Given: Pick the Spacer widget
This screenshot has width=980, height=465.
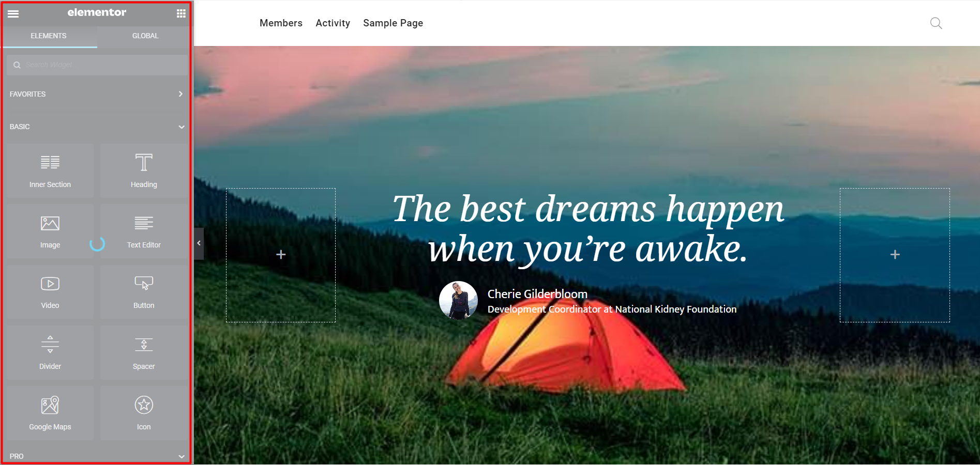Looking at the screenshot, I should [144, 353].
